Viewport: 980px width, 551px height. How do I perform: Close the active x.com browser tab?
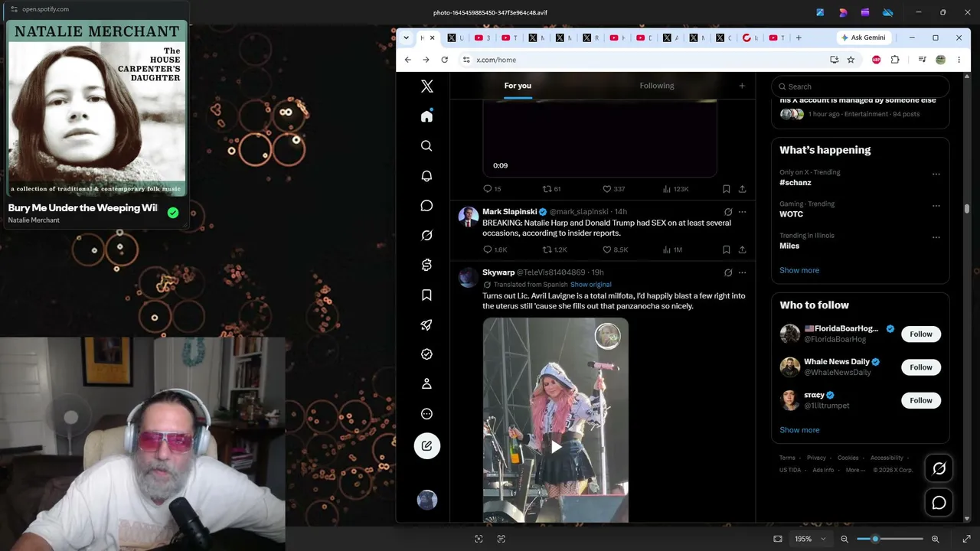coord(433,37)
